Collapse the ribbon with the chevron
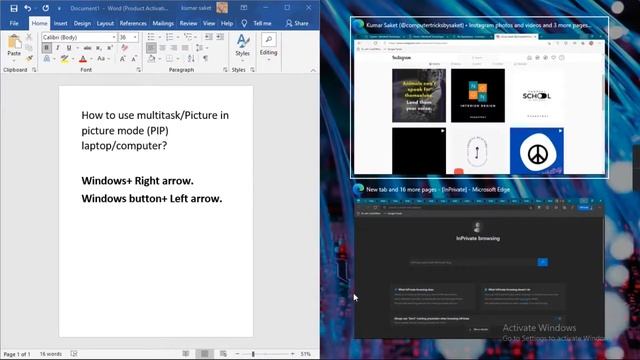This screenshot has width=640, height=360. pyautogui.click(x=313, y=70)
